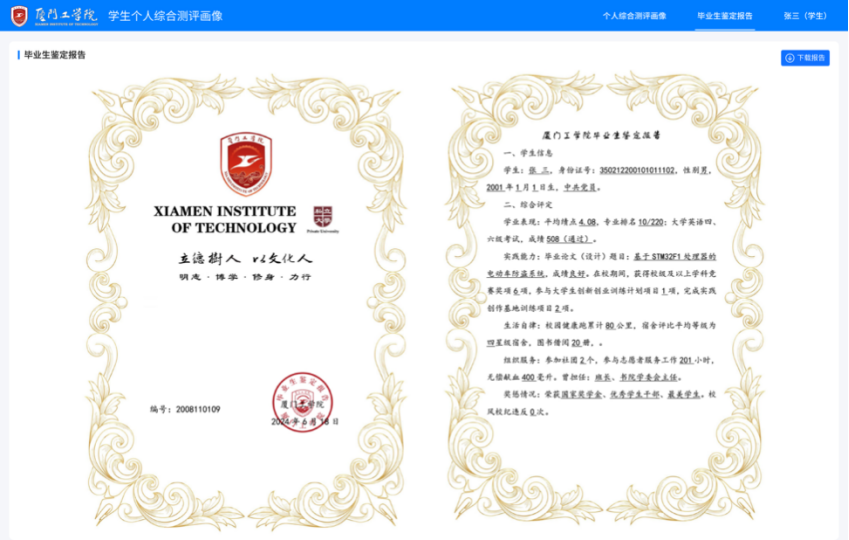Click the certificate number 2008110109
The height and width of the screenshot is (540, 849).
click(198, 409)
